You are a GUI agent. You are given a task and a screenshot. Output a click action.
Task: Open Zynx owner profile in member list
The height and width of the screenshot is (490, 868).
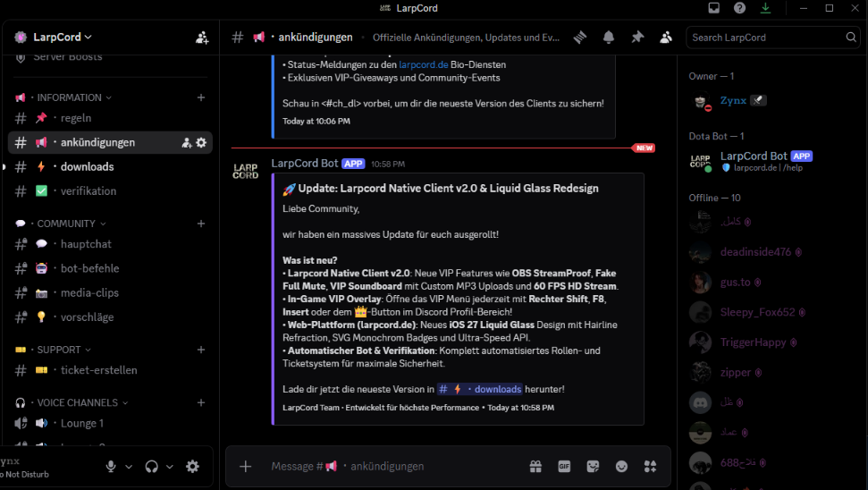click(772, 101)
